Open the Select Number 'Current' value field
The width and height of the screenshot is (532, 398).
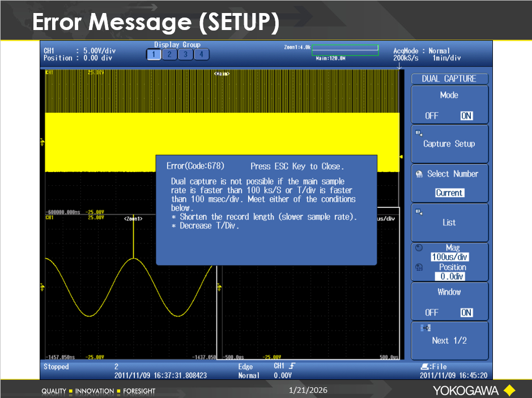(449, 193)
